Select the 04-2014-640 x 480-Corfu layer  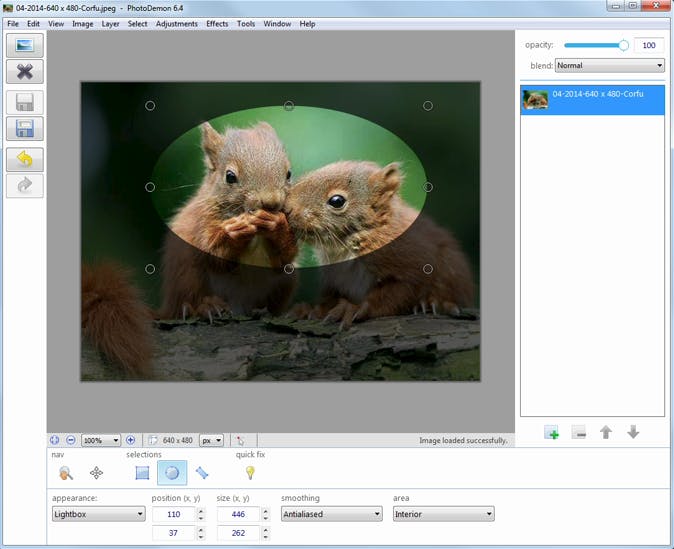click(x=592, y=100)
